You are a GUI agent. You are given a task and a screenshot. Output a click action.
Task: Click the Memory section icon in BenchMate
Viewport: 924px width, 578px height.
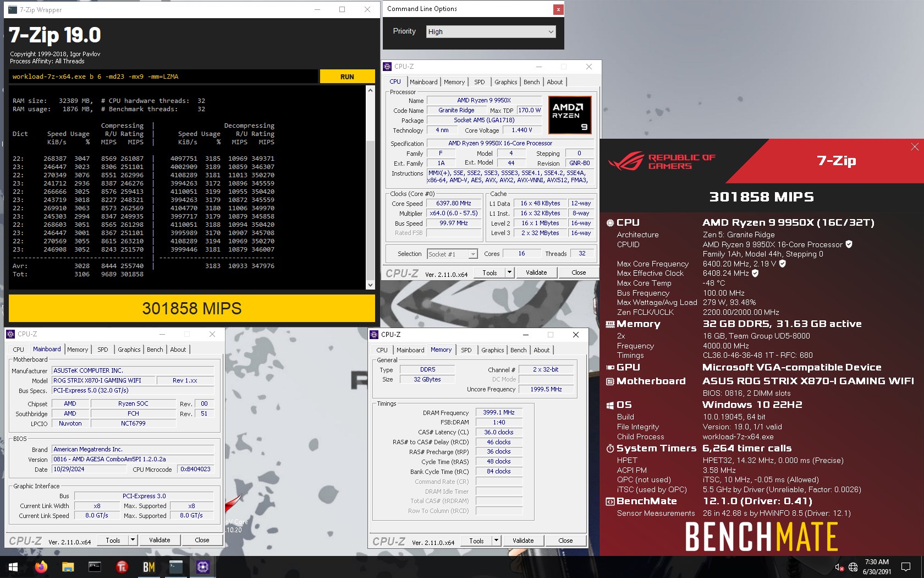pyautogui.click(x=610, y=324)
